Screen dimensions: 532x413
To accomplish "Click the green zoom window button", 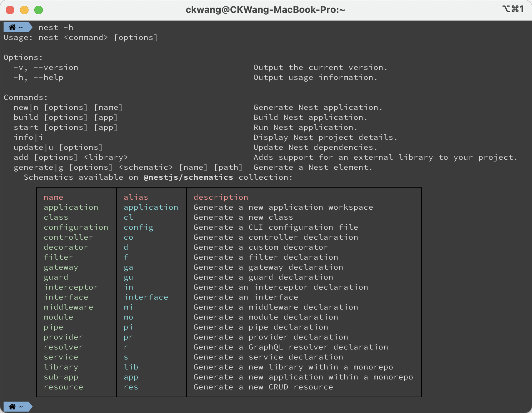I will 39,10.
